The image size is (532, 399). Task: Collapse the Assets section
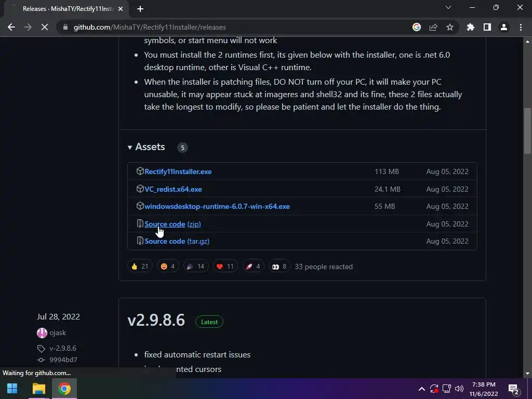click(146, 147)
